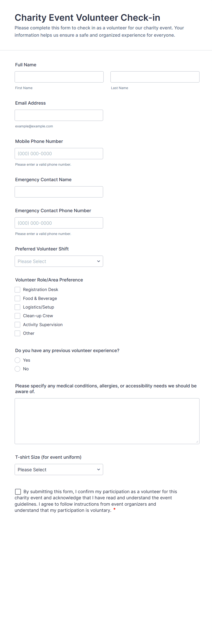Click the Last Name input field
Screen dimensions: 212x644
(x=155, y=77)
